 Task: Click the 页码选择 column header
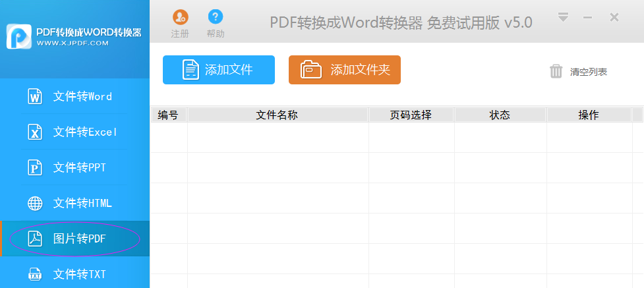(411, 115)
